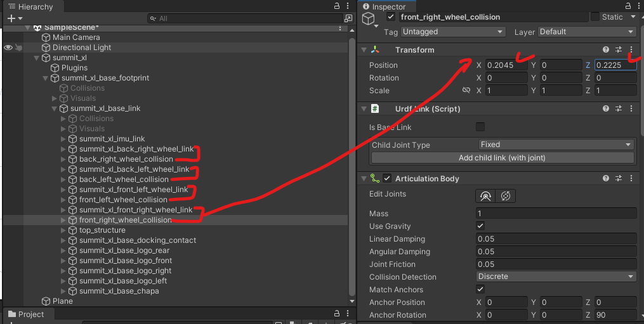The width and height of the screenshot is (644, 324).
Task: Select front_left_wheel_collision in Hierarchy
Action: 123,200
